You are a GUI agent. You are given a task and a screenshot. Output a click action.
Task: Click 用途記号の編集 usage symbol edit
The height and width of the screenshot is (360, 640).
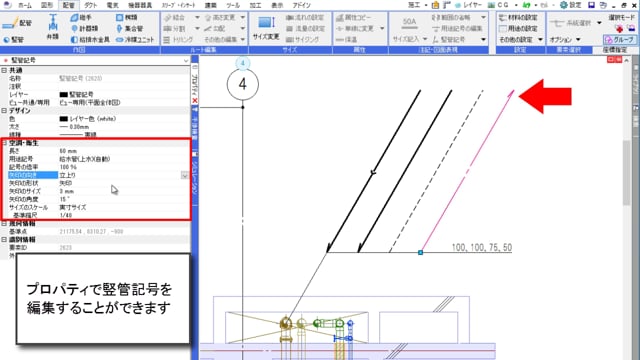click(x=457, y=29)
